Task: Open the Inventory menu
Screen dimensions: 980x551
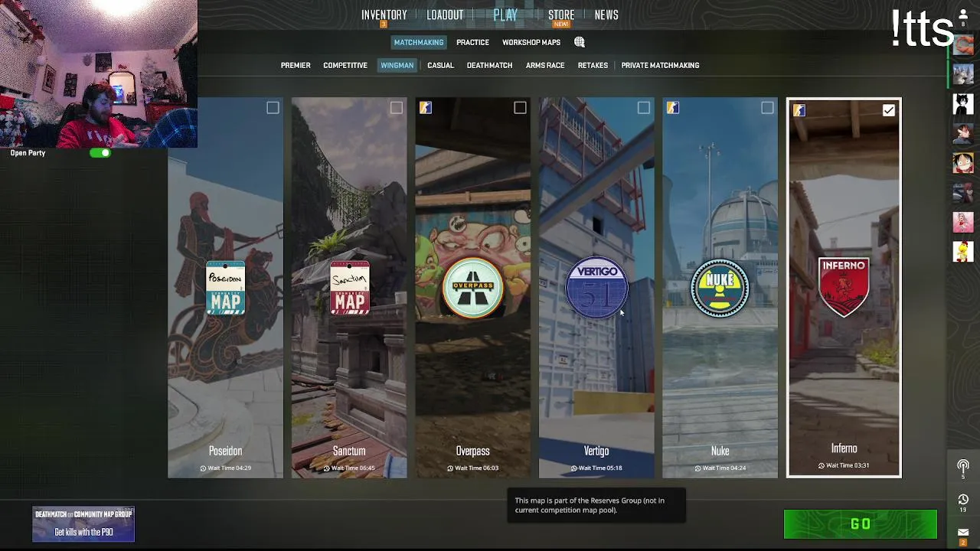Action: [384, 15]
